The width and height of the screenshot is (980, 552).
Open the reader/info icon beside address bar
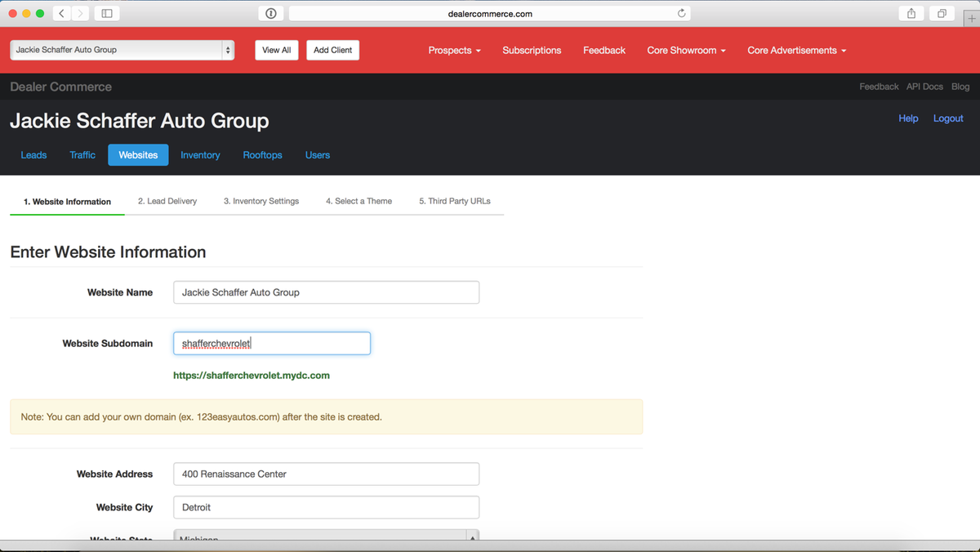point(271,13)
